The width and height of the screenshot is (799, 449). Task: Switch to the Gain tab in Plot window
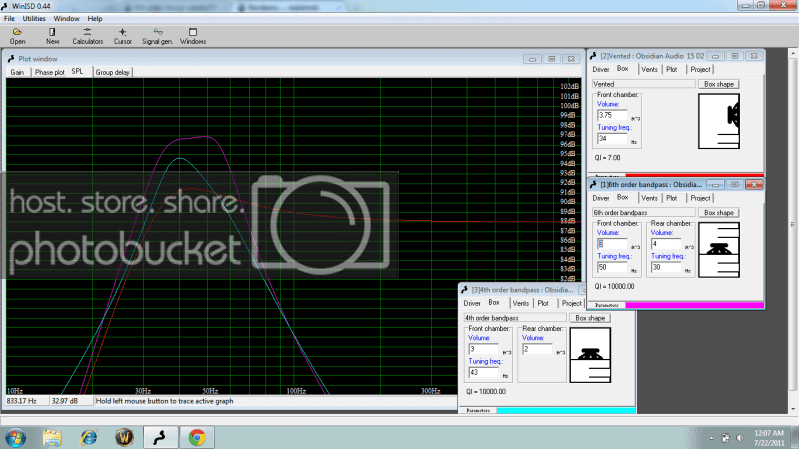pyautogui.click(x=17, y=72)
